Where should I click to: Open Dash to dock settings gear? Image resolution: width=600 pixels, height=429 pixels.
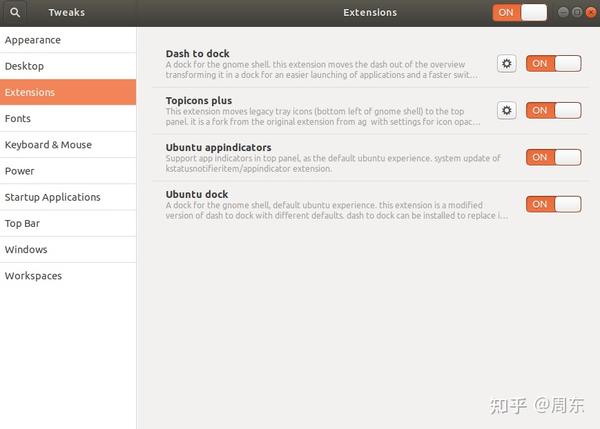click(507, 63)
